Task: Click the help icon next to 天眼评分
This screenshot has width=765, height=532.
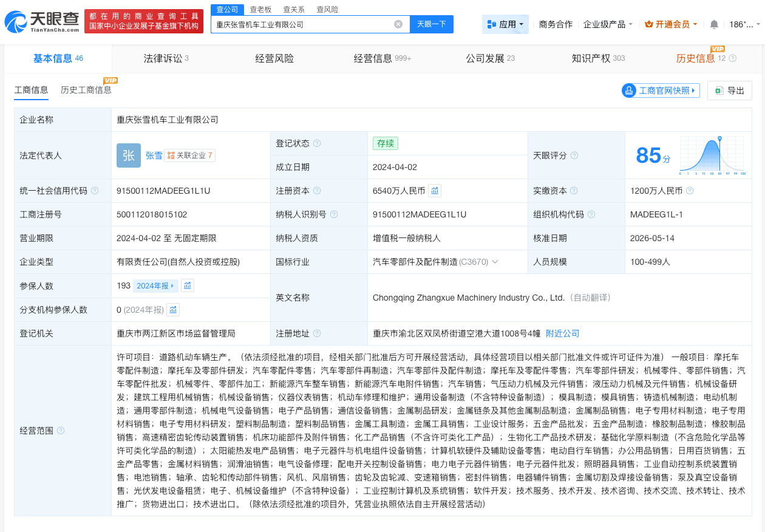Action: click(x=574, y=155)
